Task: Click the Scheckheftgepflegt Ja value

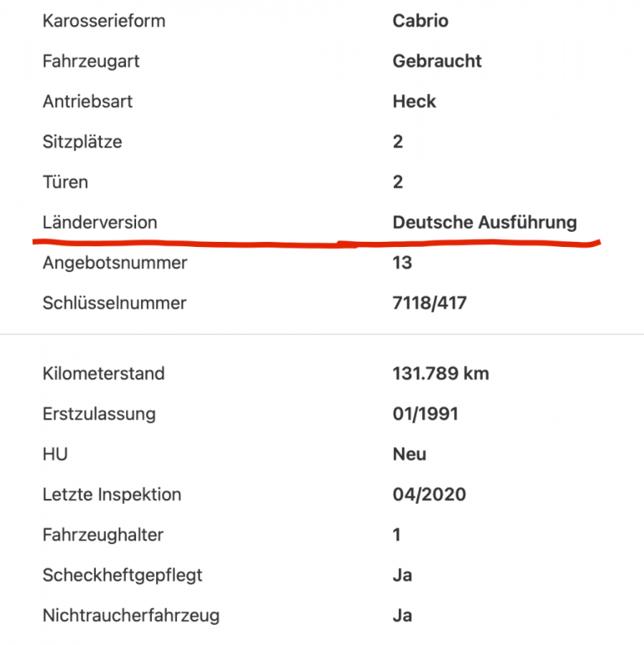Action: tap(402, 575)
